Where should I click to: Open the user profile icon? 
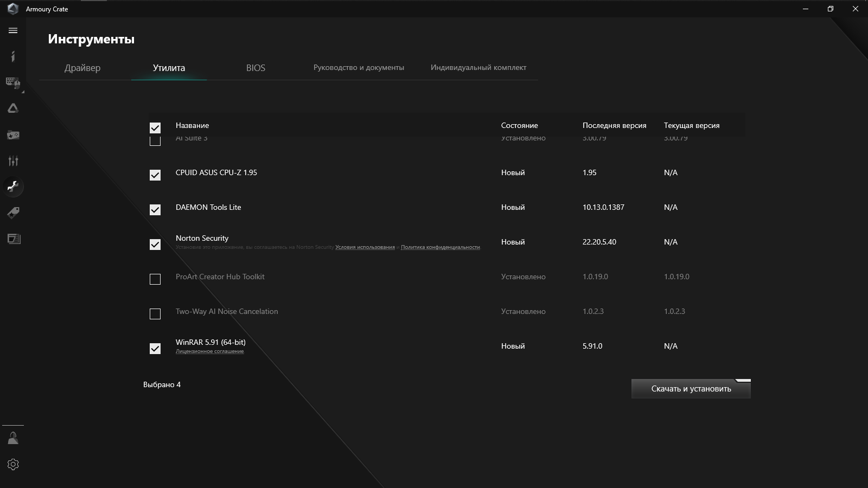pos(13,438)
